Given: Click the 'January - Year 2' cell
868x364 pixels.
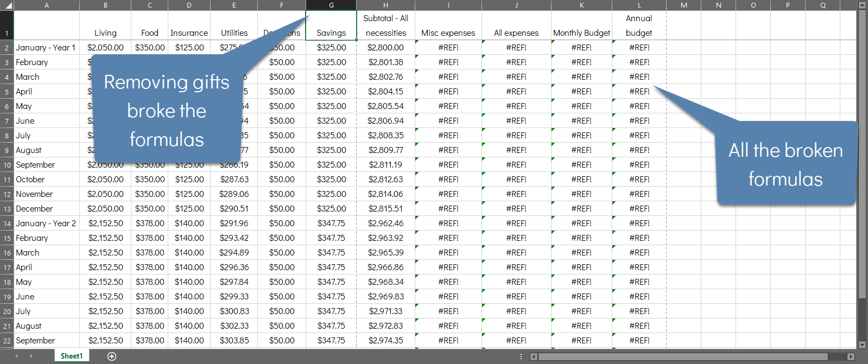Looking at the screenshot, I should click(46, 223).
